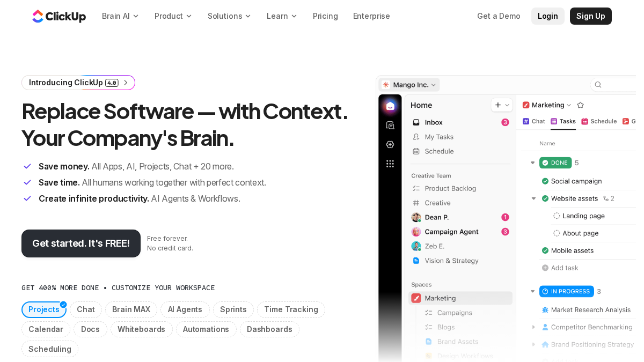Click the Schedule calendar icon in the sidebar
This screenshot has height=362, width=644.
pos(416,151)
